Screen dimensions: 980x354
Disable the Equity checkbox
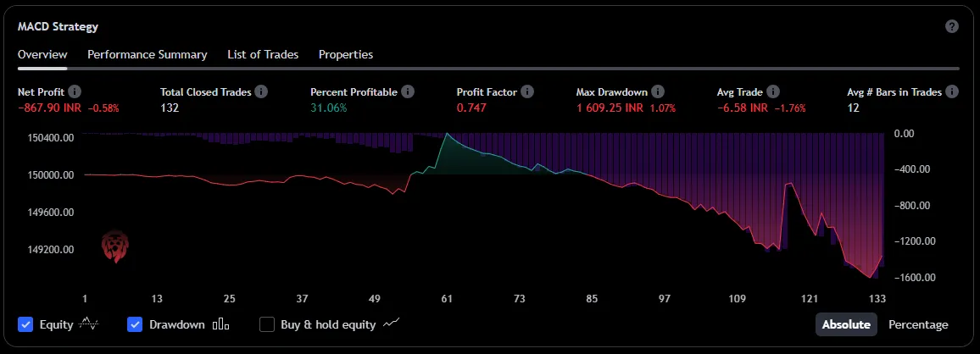[x=25, y=324]
